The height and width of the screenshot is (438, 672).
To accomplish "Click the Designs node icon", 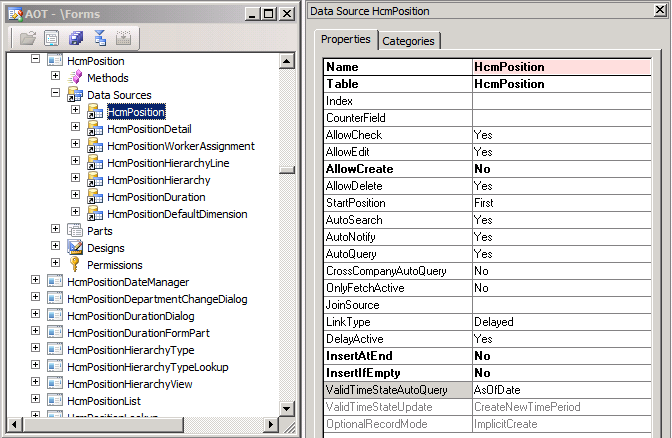I will 75,248.
